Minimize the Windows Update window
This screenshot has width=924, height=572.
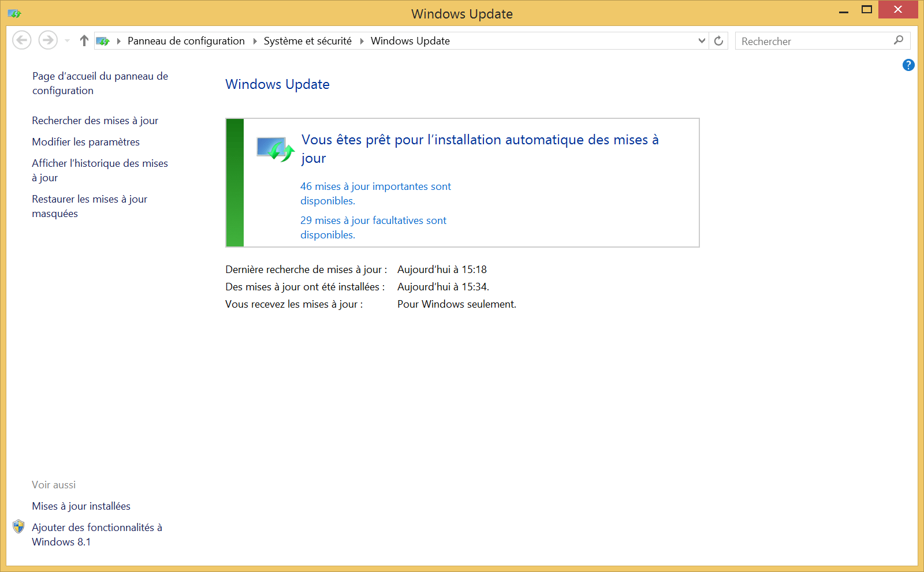coord(844,10)
